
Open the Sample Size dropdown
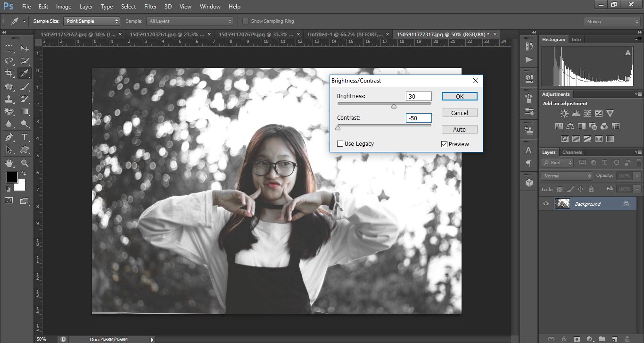pos(92,21)
